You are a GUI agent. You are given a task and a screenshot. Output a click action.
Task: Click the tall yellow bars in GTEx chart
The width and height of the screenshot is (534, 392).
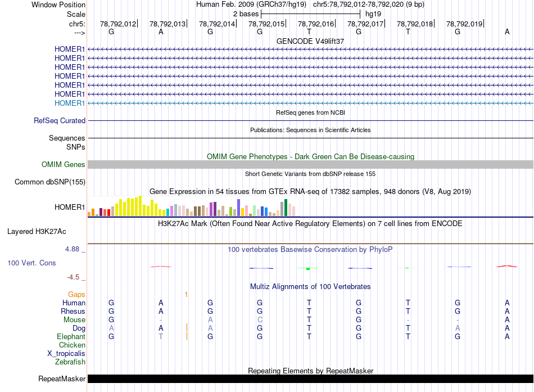point(135,206)
